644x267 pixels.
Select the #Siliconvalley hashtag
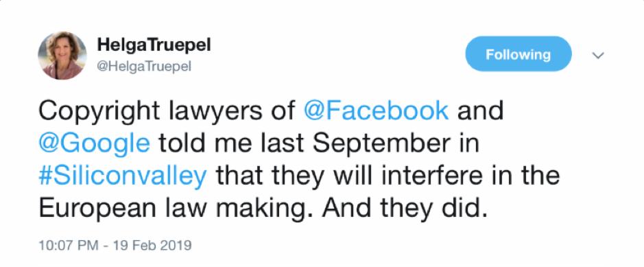123,176
